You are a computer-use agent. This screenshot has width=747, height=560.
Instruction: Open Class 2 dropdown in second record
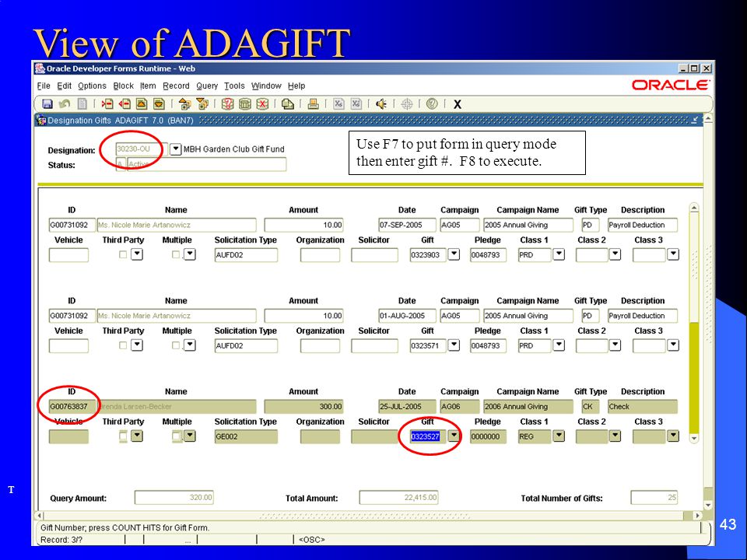tap(615, 345)
